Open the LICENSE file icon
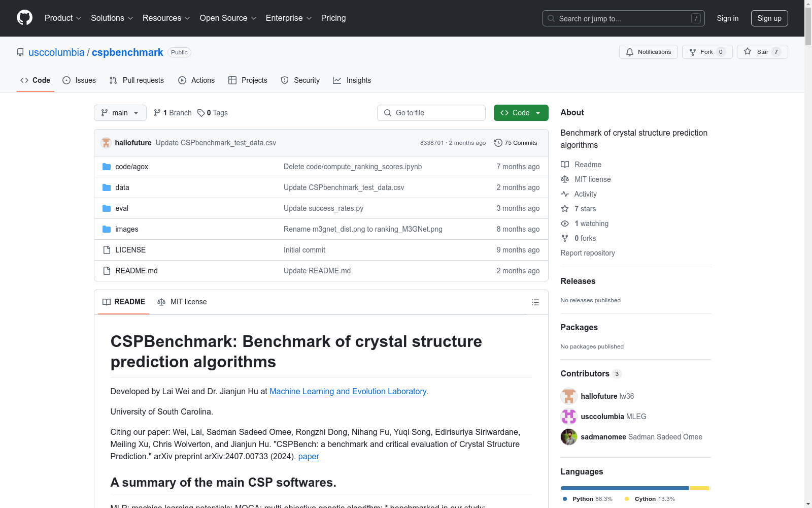 pyautogui.click(x=107, y=250)
